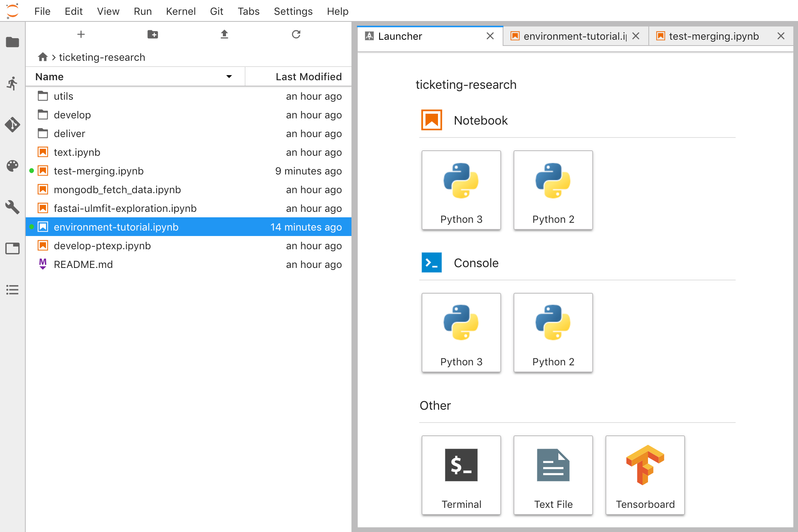
Task: Open the Kernel menu
Action: [180, 11]
